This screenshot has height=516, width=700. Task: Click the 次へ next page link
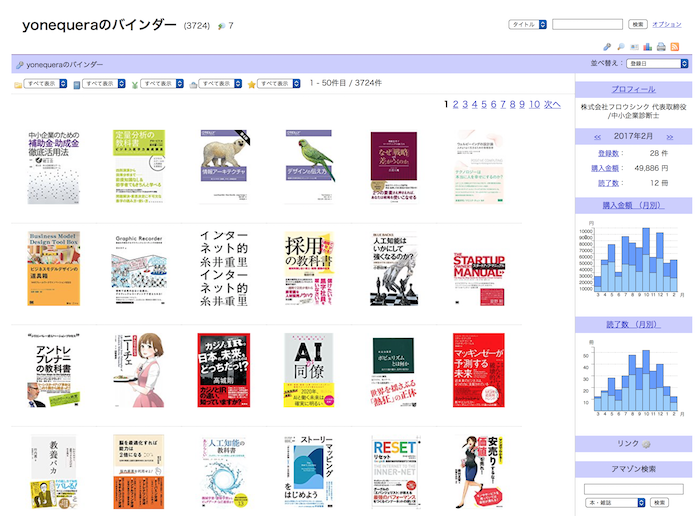[552, 104]
